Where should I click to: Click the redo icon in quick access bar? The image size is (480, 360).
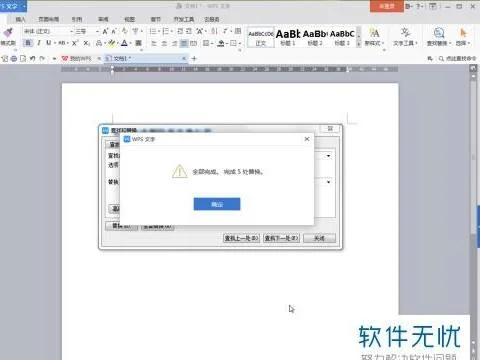(x=42, y=58)
